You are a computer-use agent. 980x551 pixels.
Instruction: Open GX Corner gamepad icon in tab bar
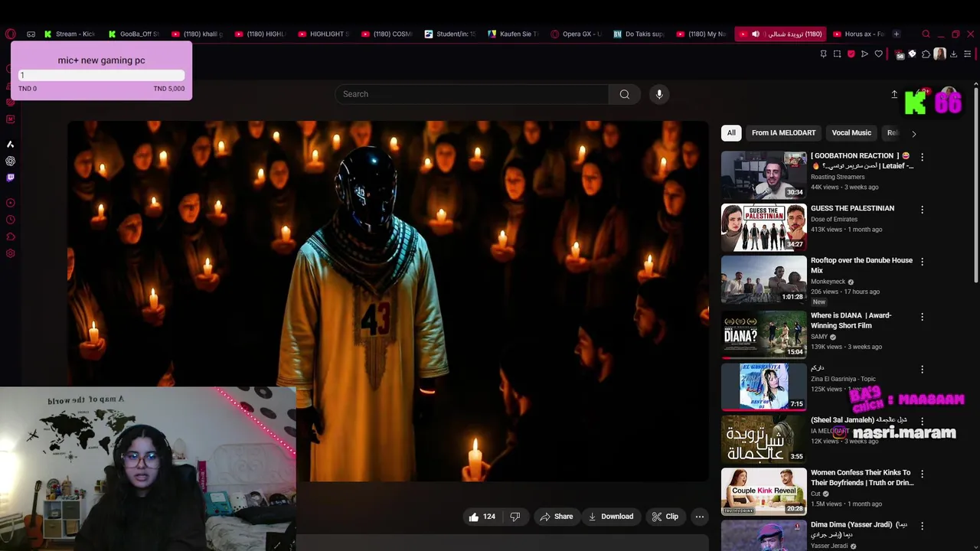point(31,34)
